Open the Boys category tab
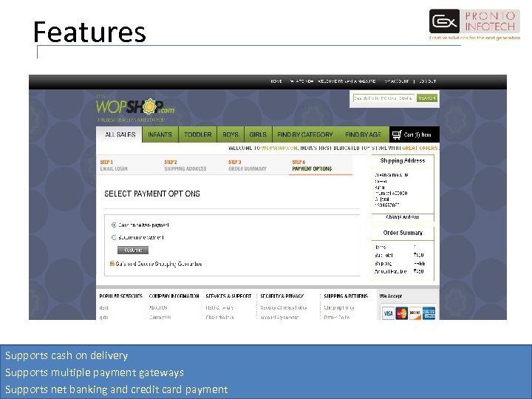The image size is (532, 399). (231, 134)
